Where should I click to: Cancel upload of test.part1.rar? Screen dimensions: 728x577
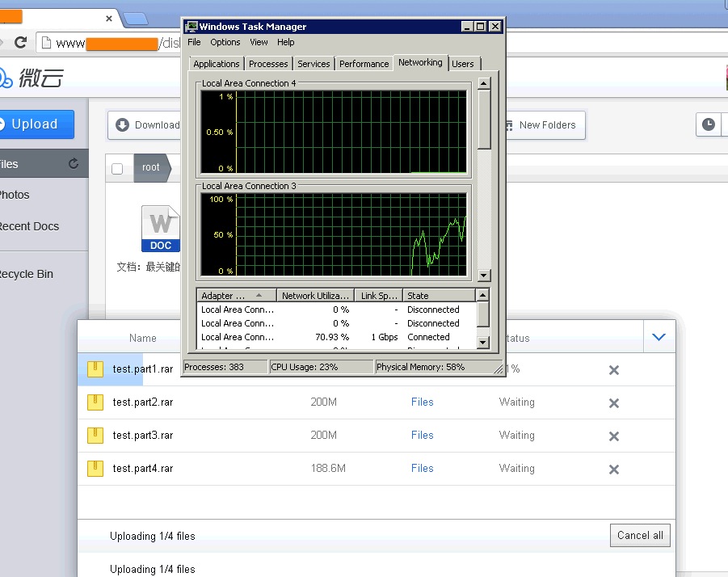coord(614,370)
